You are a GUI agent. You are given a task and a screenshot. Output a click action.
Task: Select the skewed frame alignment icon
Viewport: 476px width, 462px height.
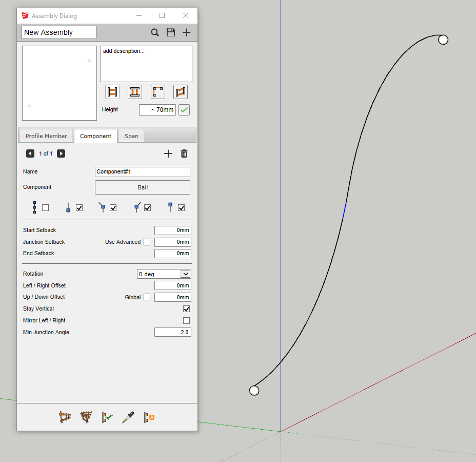pos(181,92)
